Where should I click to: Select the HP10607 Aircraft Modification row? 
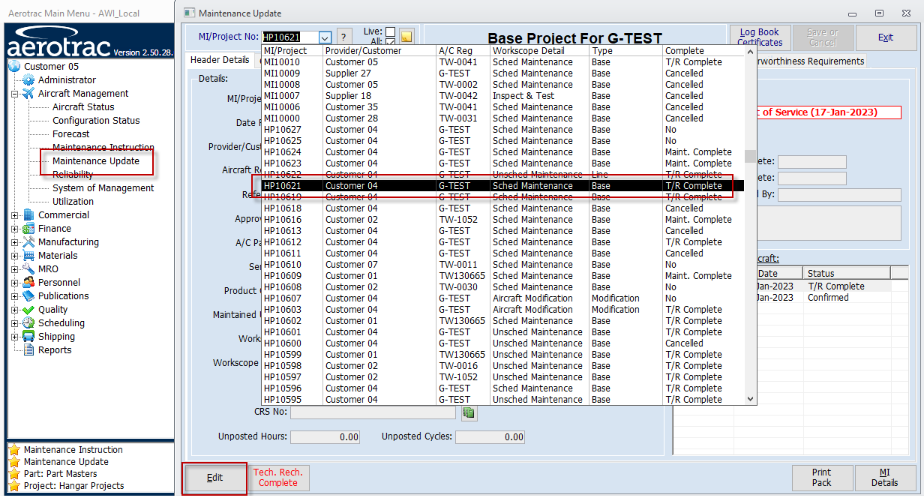(x=503, y=299)
